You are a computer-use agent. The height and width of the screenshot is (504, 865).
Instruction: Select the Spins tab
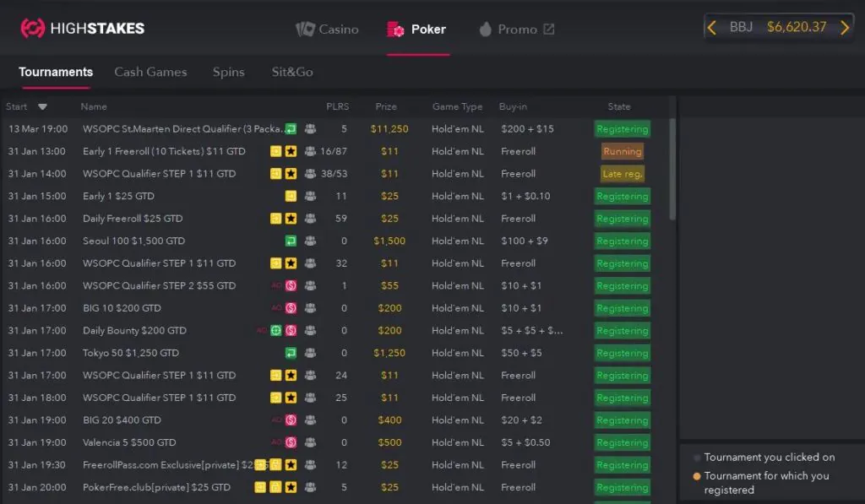(x=228, y=72)
